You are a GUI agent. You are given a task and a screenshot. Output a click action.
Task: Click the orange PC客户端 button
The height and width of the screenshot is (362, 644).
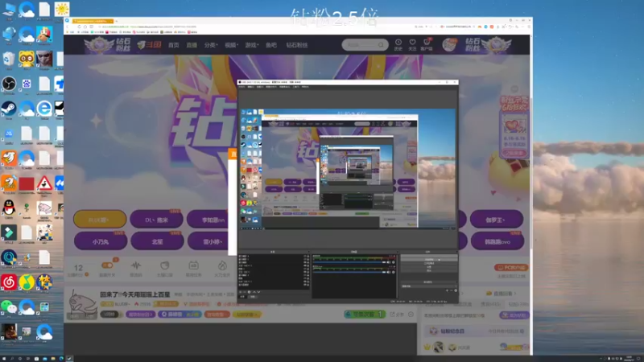(x=511, y=268)
